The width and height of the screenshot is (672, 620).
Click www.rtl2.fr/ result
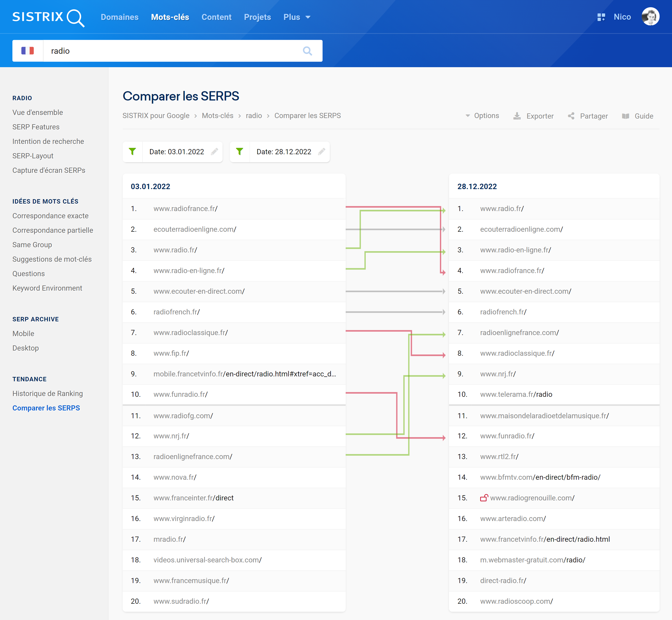click(x=499, y=457)
